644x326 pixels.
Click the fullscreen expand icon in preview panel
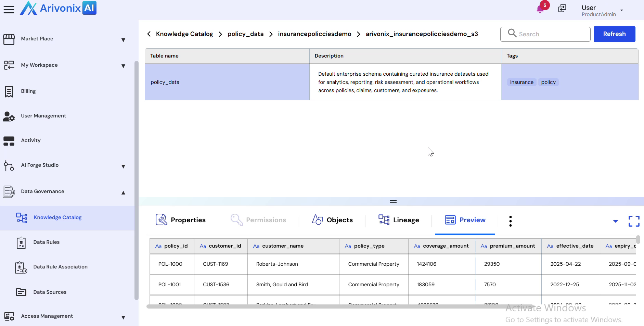[x=634, y=221]
